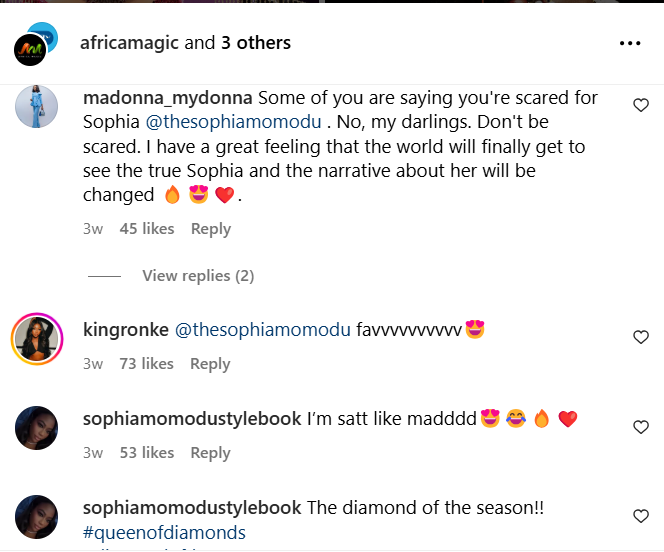Screen dimensions: 664x552
Task: Heart the "I'm satt like madddd" comment
Action: coord(642,427)
